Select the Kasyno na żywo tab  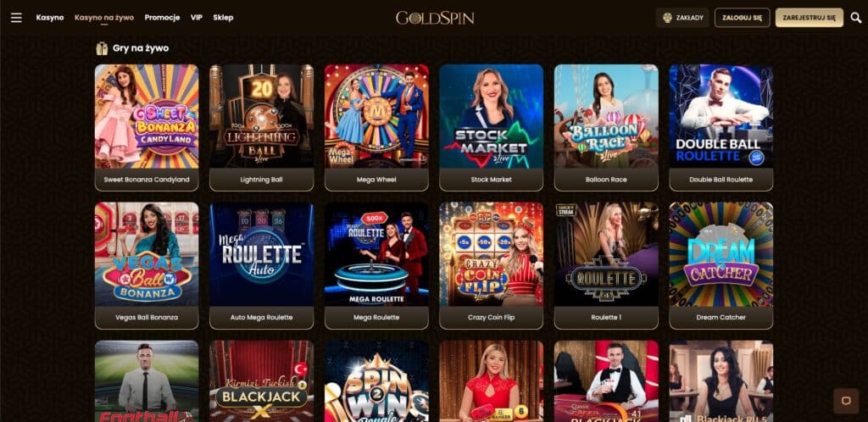(104, 18)
